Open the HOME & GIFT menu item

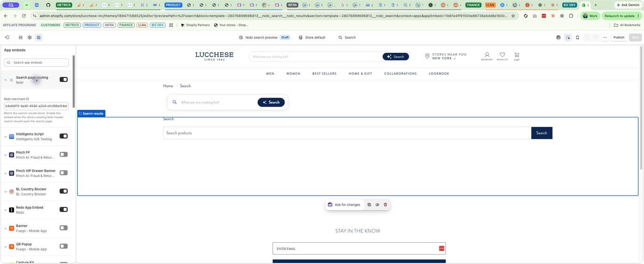[x=360, y=74]
